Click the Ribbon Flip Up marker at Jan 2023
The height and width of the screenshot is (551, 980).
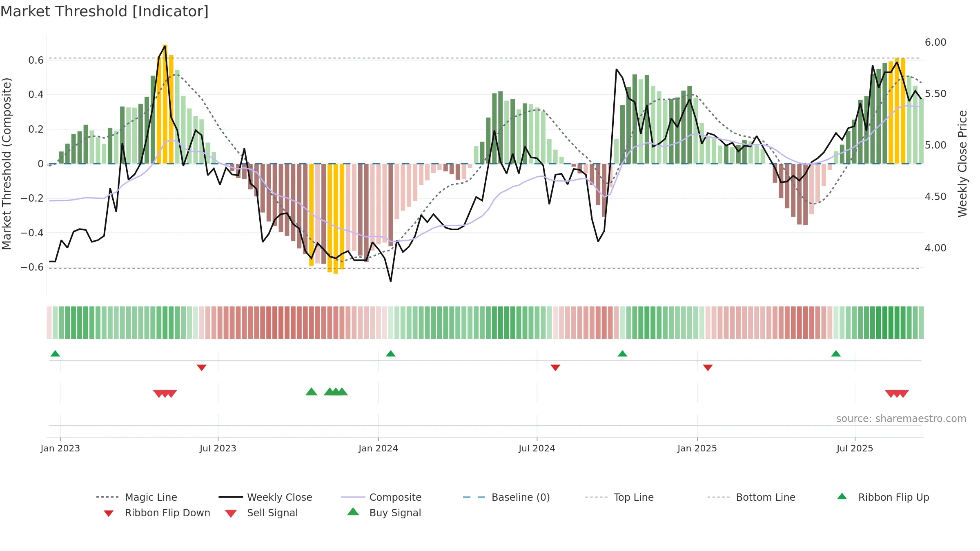(x=55, y=353)
